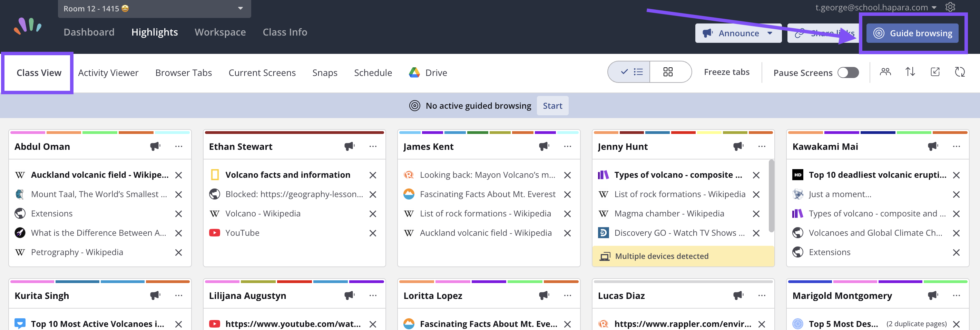Close Jenny Hunt's Magma chamber tab
This screenshot has height=330, width=980.
tap(756, 214)
